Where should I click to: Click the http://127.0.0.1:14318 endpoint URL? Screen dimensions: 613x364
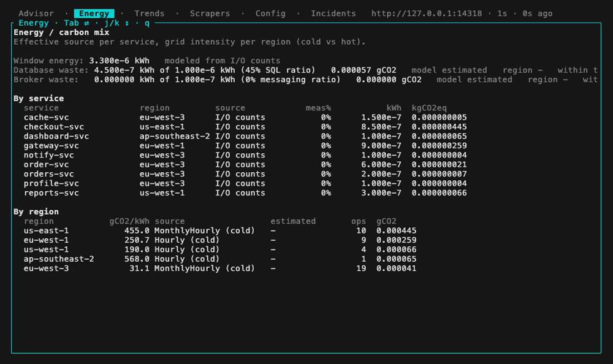click(427, 13)
